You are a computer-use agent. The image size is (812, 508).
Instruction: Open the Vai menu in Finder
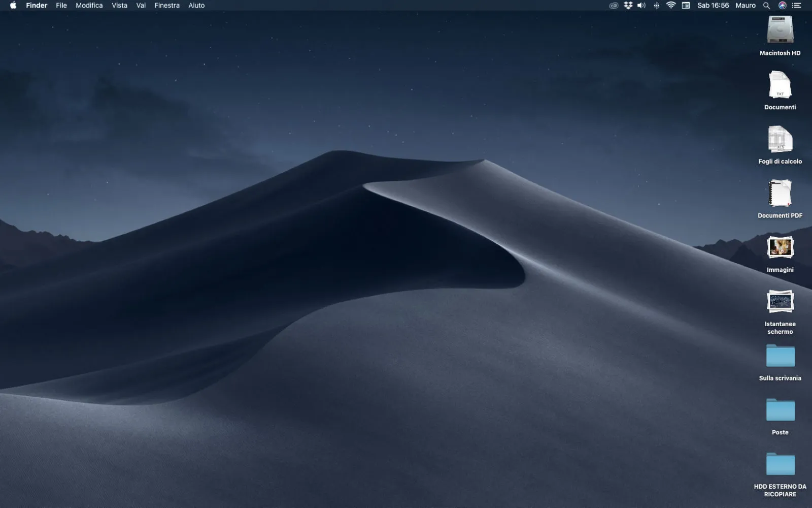[x=140, y=5]
